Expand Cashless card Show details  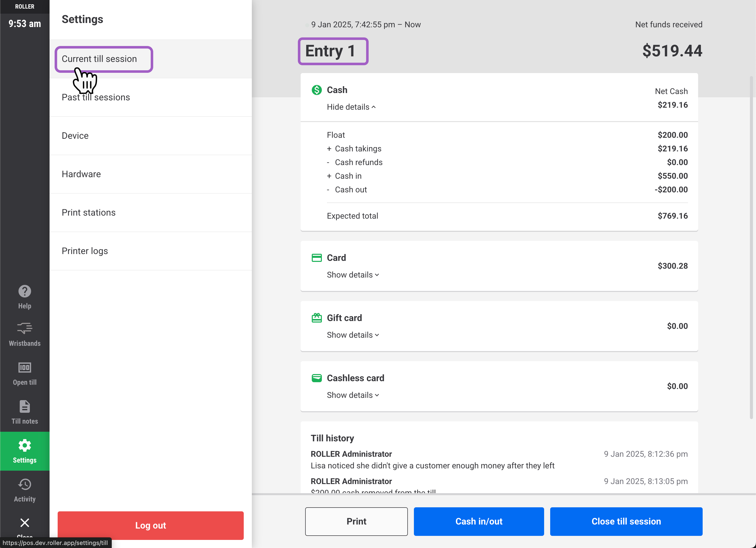tap(353, 395)
